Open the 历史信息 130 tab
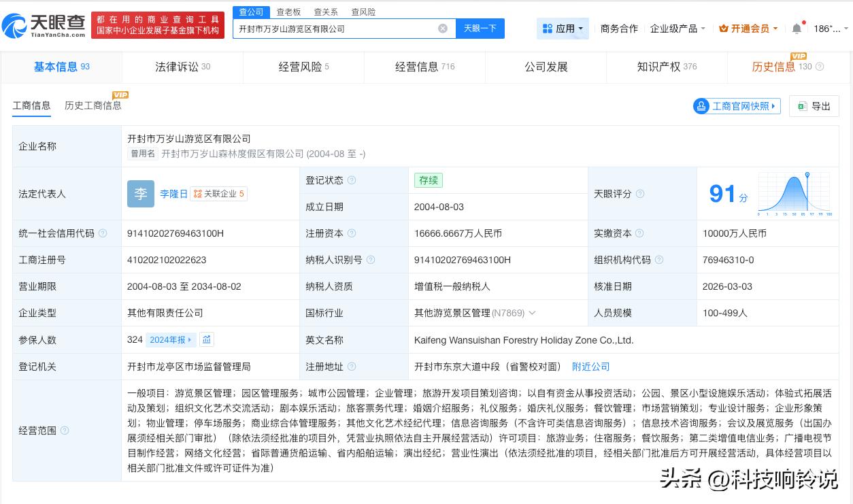Screen dimensions: 853x504 [788, 67]
